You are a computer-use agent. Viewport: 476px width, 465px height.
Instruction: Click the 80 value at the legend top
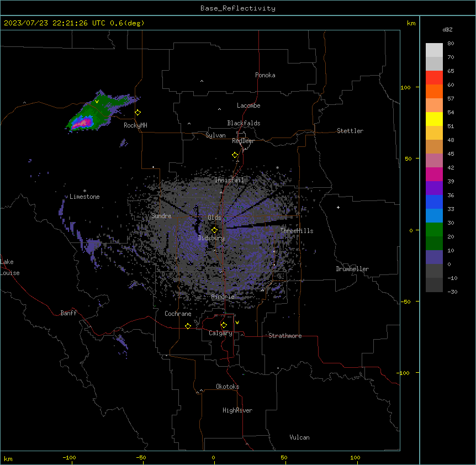(451, 44)
